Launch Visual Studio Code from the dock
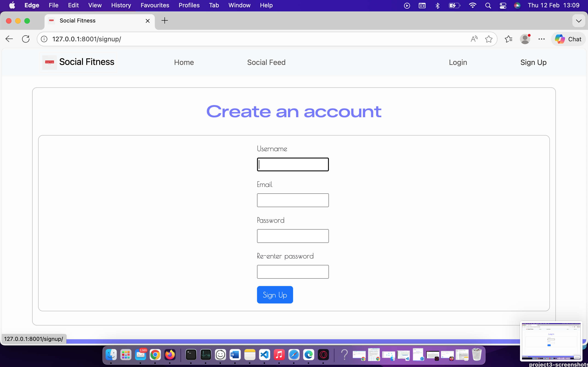Image resolution: width=588 pixels, height=367 pixels. point(265,355)
